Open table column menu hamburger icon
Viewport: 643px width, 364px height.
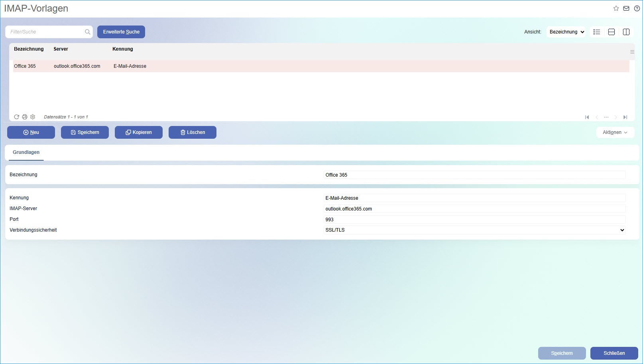coord(632,52)
